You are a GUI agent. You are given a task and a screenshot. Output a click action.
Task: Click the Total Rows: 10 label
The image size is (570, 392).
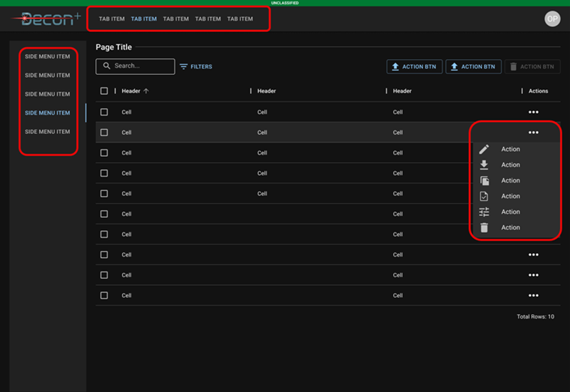pos(536,316)
